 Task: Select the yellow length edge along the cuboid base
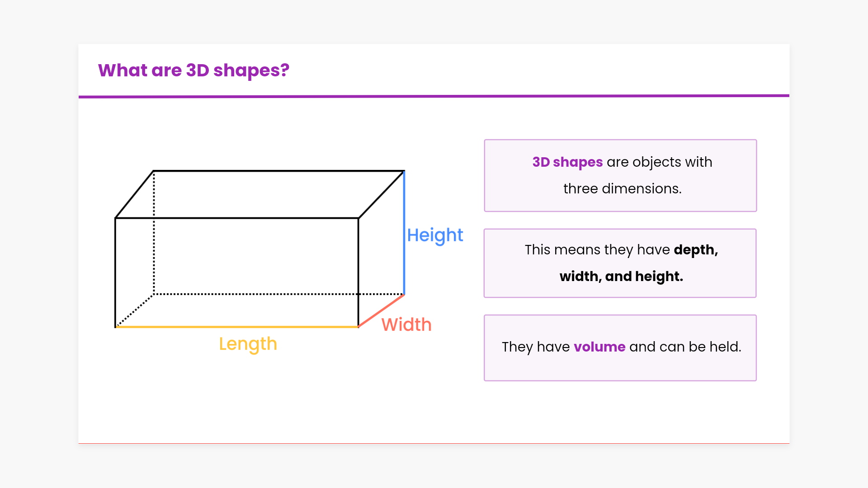pyautogui.click(x=237, y=327)
